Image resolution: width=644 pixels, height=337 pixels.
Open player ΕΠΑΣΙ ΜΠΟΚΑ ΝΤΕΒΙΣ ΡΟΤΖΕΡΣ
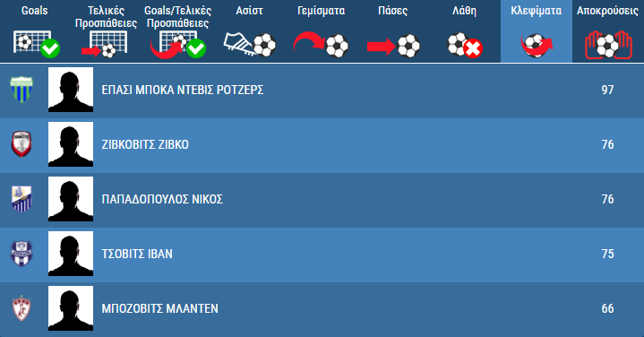tap(183, 90)
